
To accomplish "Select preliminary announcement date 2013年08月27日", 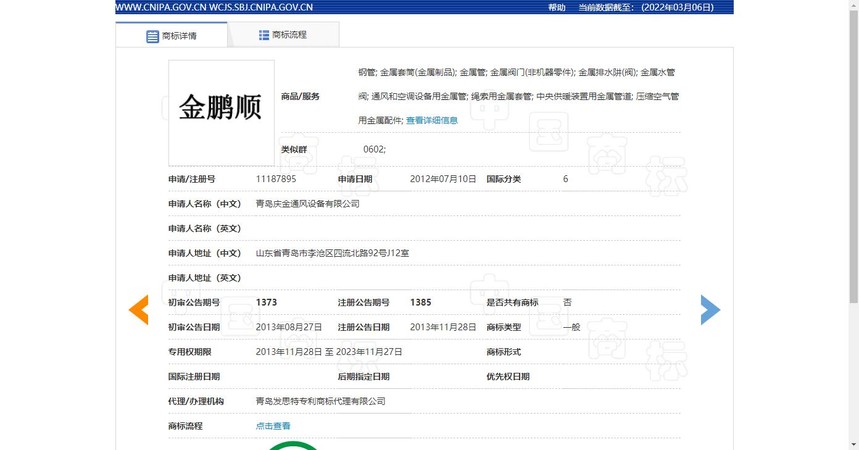I will point(289,327).
